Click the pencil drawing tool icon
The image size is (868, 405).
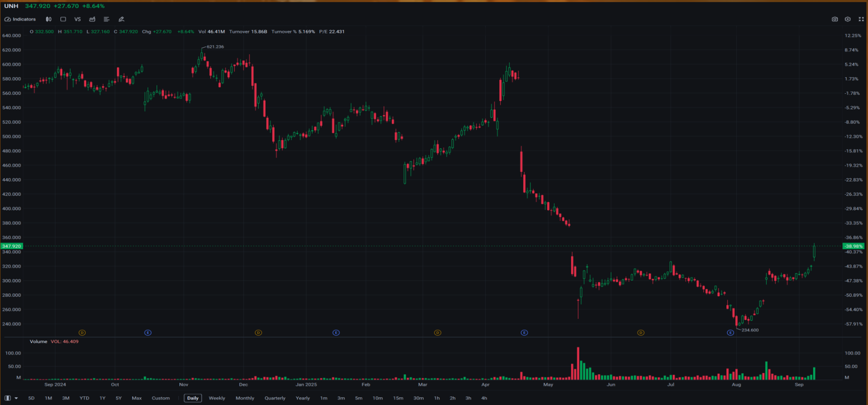[x=122, y=19]
